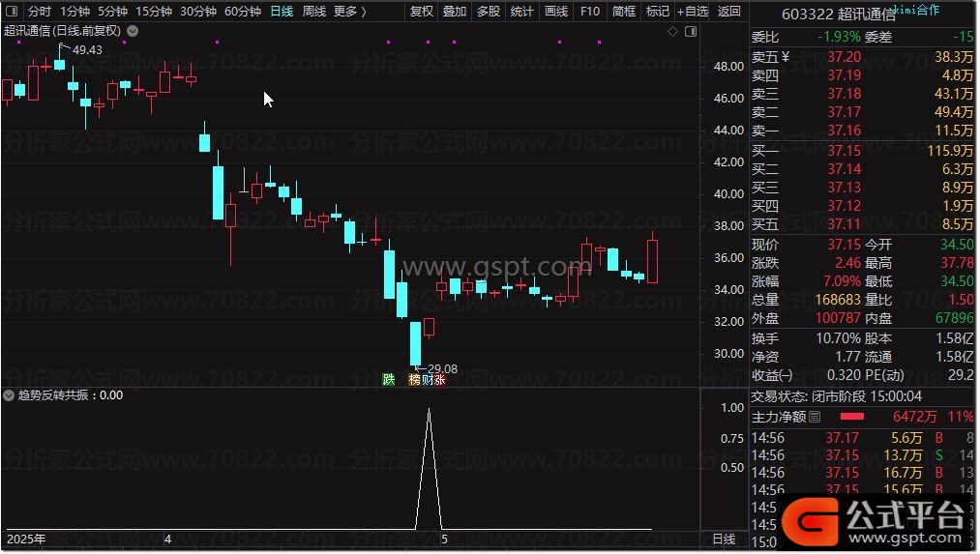Click the 买一 price 37.15 row
The width and height of the screenshot is (980, 554).
[x=862, y=151]
